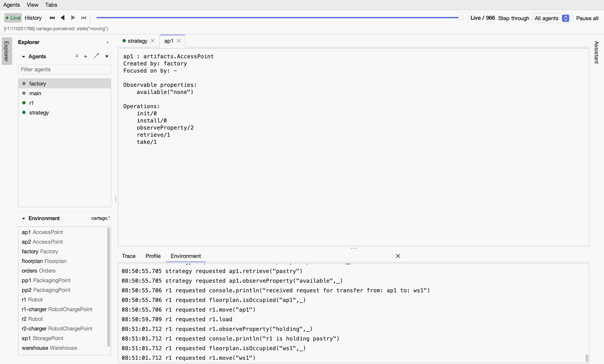Click status line cartago-perceived state moving
Screen dimensions: 604x364
coord(56,29)
